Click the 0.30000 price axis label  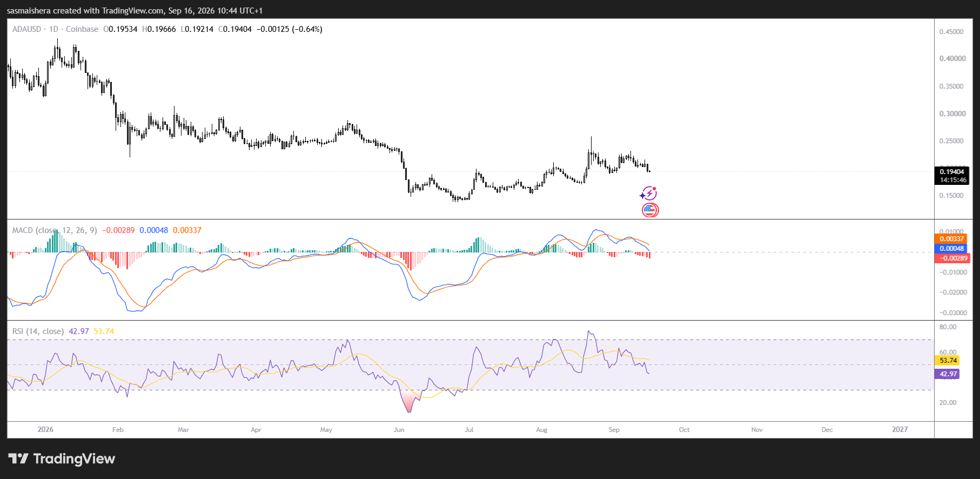coord(952,114)
